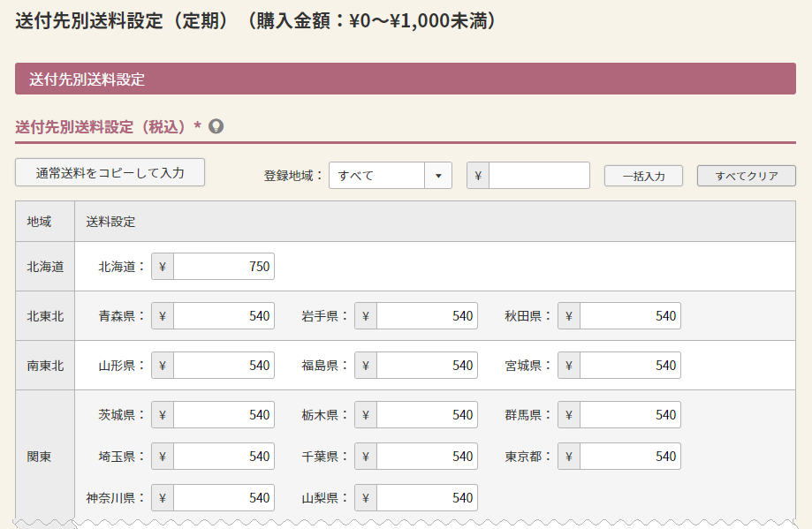Image resolution: width=812 pixels, height=529 pixels.
Task: Click the 登録地域： label
Action: coord(293,176)
